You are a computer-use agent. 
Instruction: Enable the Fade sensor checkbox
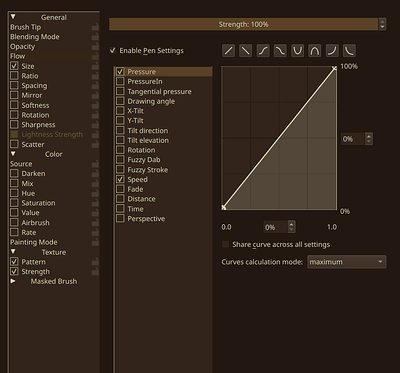click(x=120, y=189)
